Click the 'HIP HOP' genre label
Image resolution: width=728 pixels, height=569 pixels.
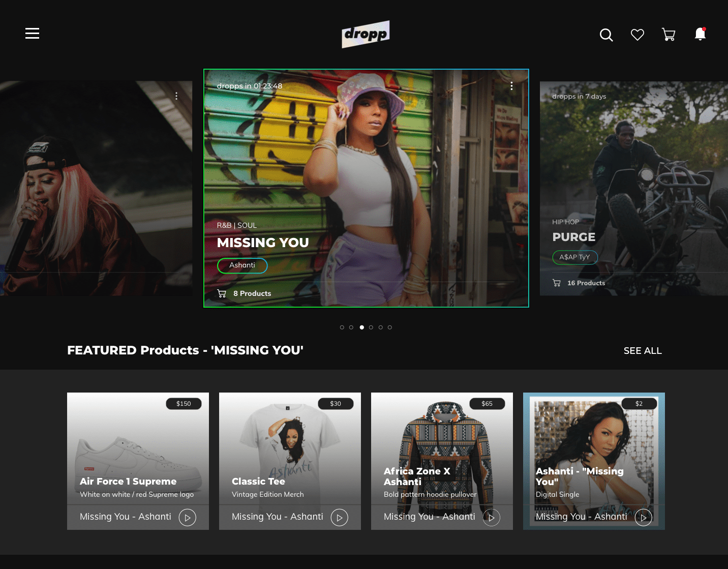(566, 222)
